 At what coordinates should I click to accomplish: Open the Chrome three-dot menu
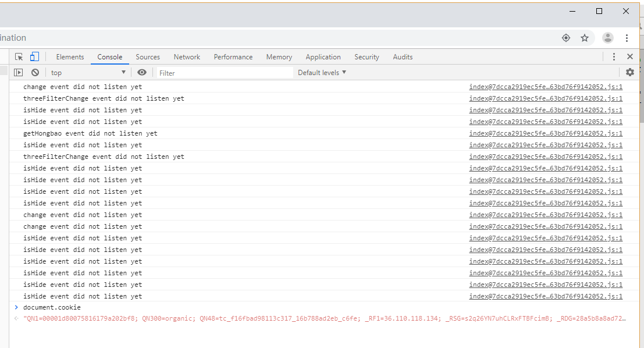[627, 38]
